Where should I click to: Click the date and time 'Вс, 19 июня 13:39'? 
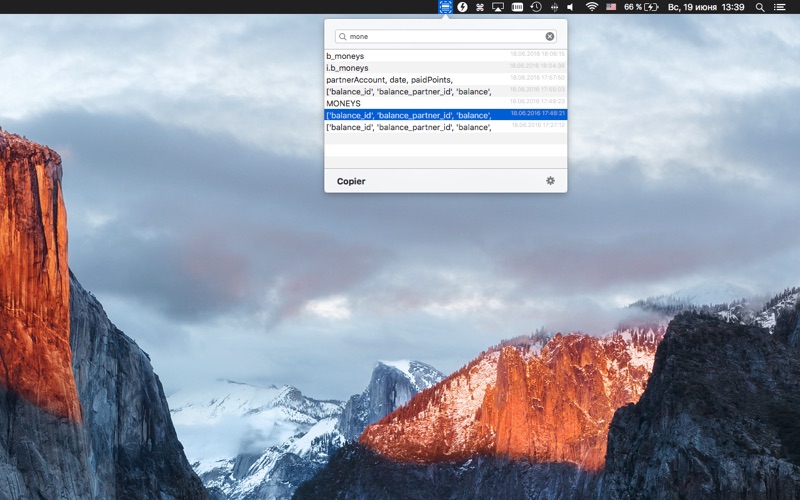point(706,7)
